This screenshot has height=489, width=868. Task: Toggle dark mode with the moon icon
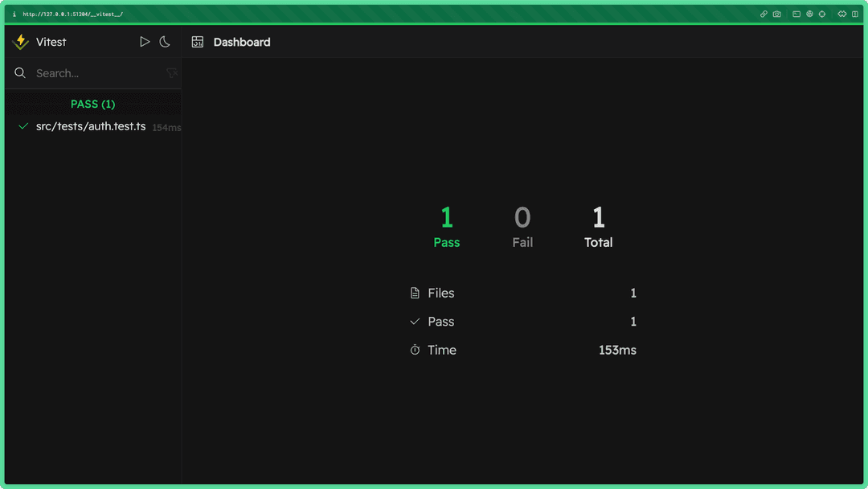[165, 42]
